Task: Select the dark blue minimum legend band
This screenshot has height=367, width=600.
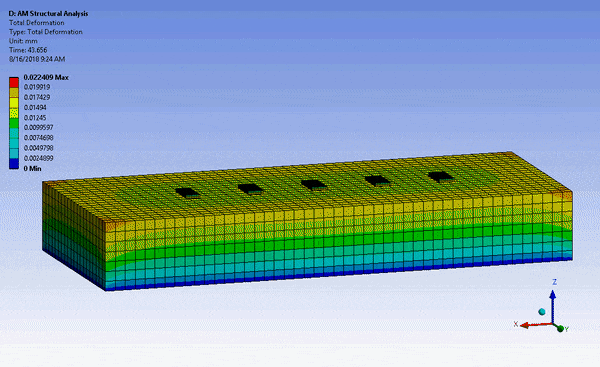Action: pos(14,164)
